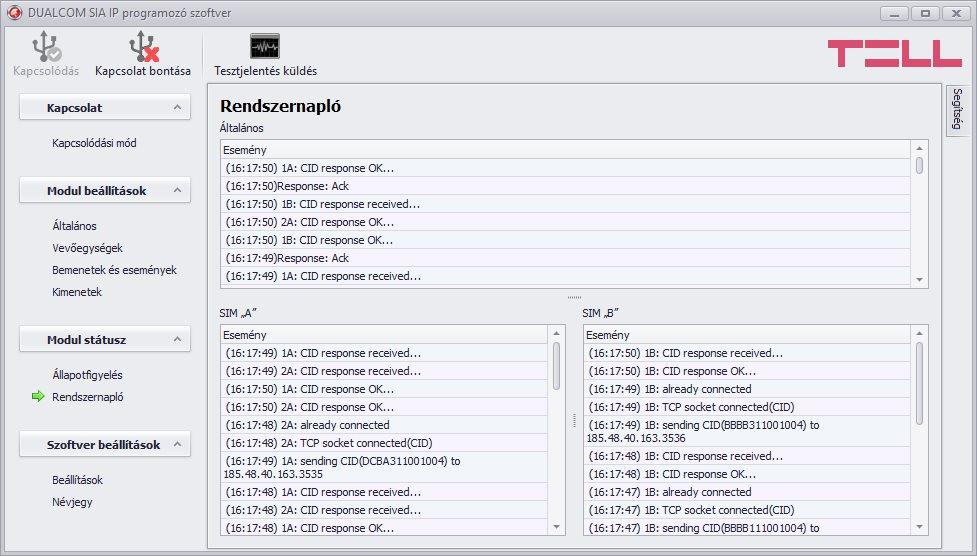Screen dimensions: 977x556
Task: Open Kapcsolódási mód page
Action: point(94,143)
